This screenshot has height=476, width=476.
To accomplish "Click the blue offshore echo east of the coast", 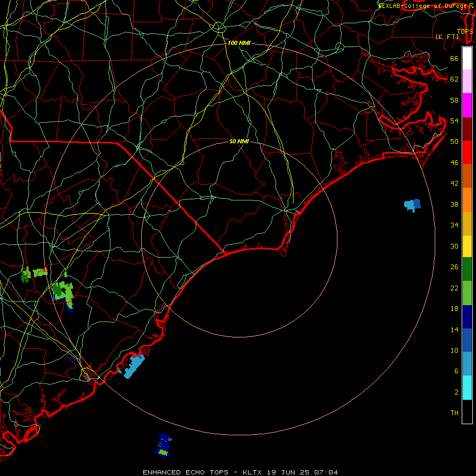I will point(413,205).
